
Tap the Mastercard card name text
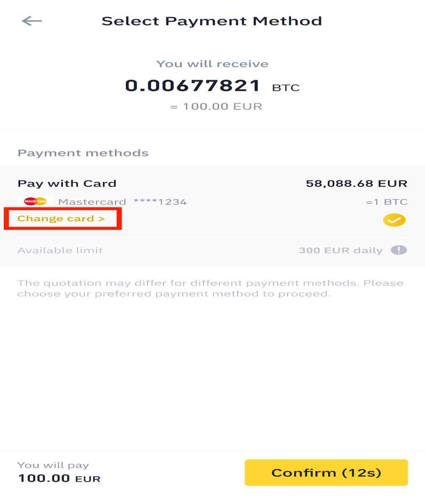pyautogui.click(x=92, y=202)
